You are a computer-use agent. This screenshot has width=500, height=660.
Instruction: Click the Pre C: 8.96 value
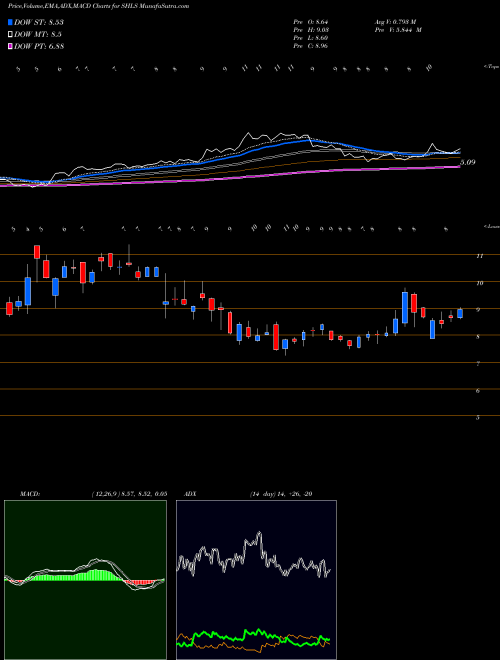tap(311, 46)
